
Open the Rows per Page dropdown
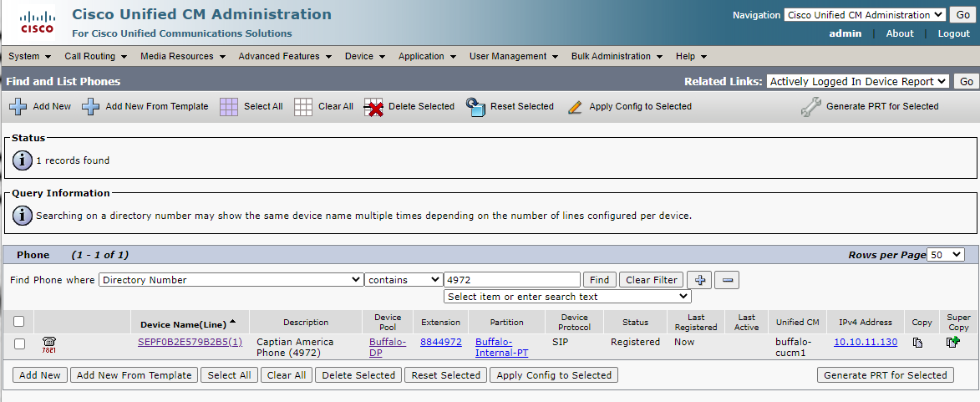click(x=947, y=255)
